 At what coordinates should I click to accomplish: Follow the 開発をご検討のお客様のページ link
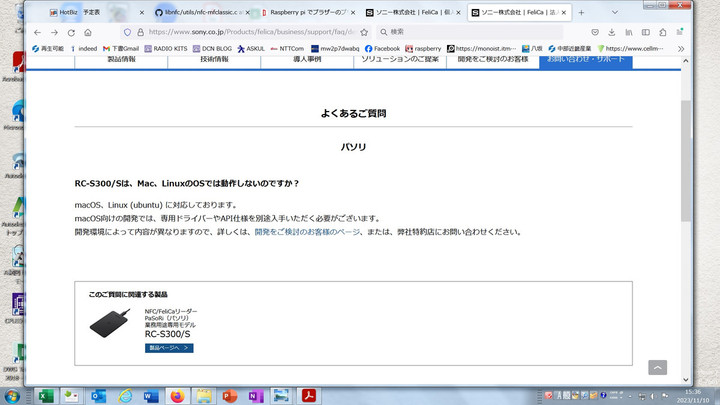(307, 232)
